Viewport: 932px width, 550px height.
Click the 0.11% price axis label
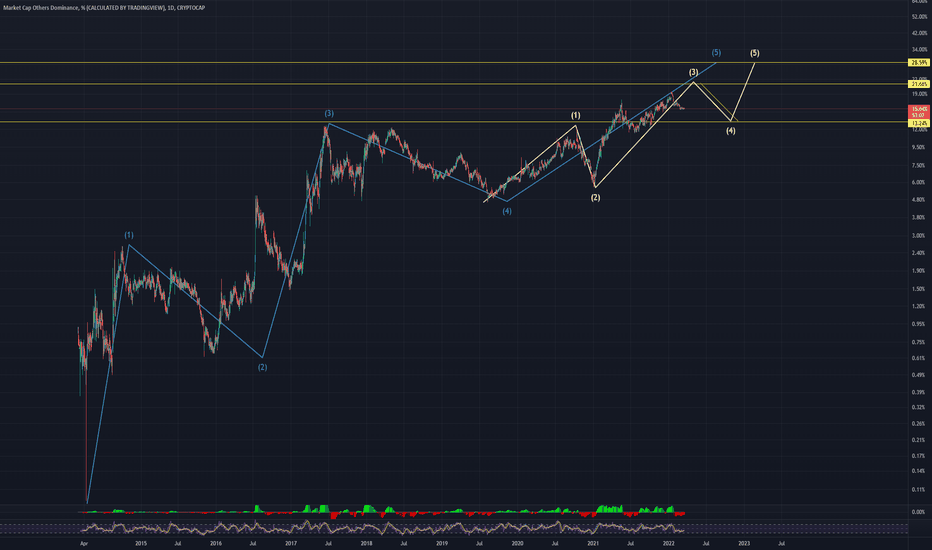919,490
